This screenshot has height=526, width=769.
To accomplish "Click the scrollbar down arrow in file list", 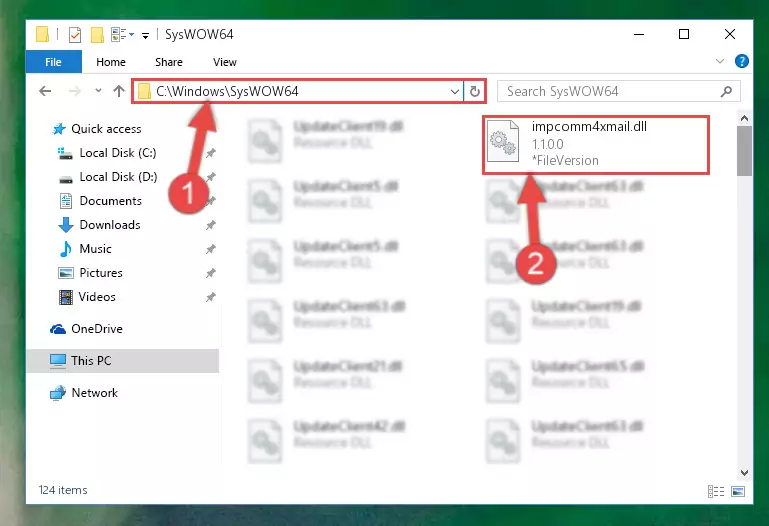I will click(x=744, y=473).
